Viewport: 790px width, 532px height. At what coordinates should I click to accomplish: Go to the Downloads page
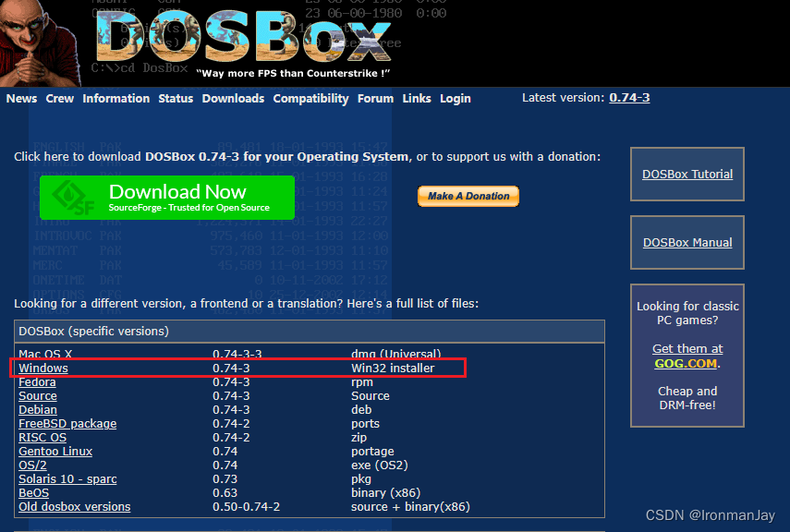click(x=233, y=99)
